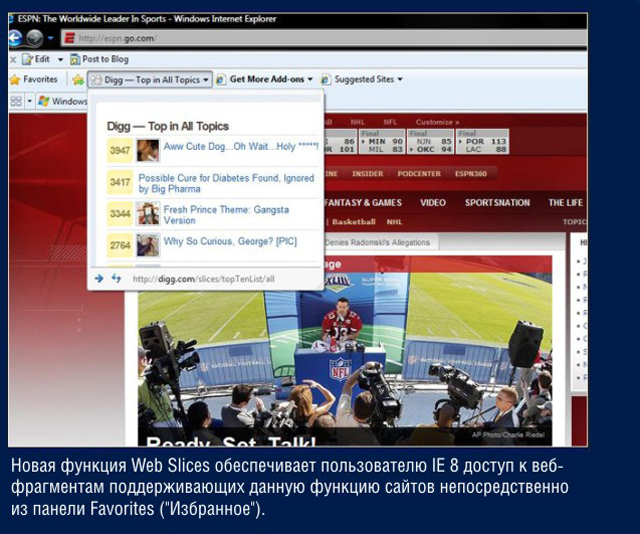Viewport: 640px width, 534px height.
Task: Open the Favorites star button
Action: tap(34, 79)
